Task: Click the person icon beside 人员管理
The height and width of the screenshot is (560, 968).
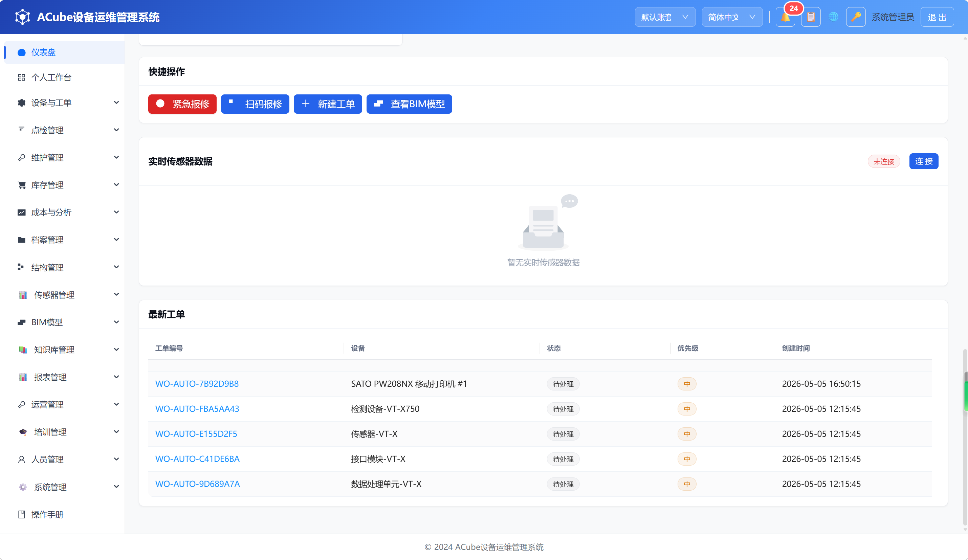Action: (22, 460)
